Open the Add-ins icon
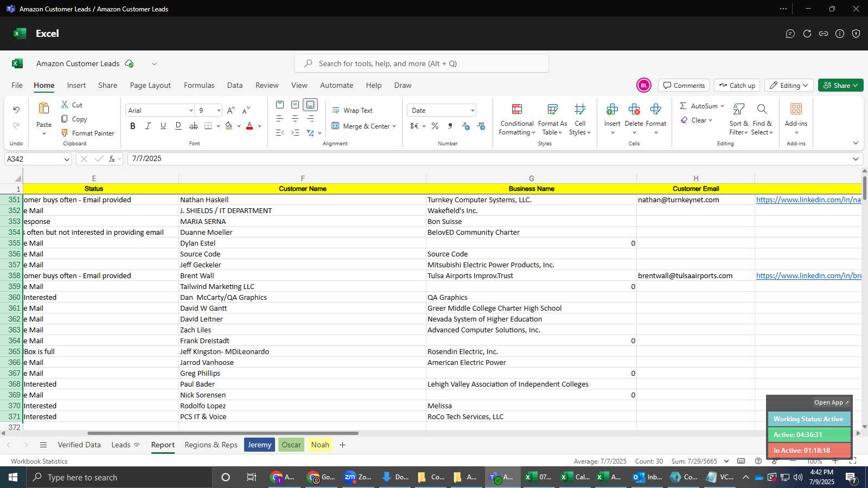The height and width of the screenshot is (488, 868). coord(796,110)
